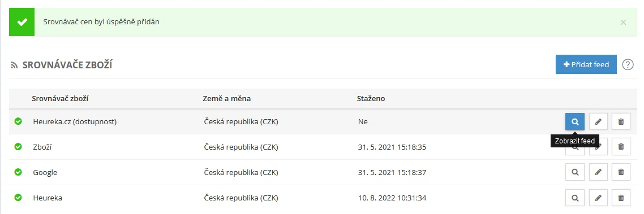The height and width of the screenshot is (214, 644).
Task: View the Google feed with magnifier icon
Action: (x=575, y=172)
